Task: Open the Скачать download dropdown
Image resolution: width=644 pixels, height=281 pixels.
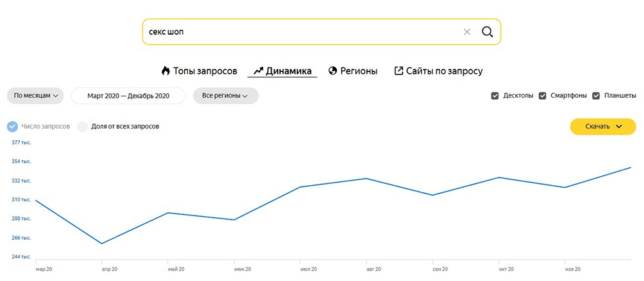Action: click(x=603, y=127)
